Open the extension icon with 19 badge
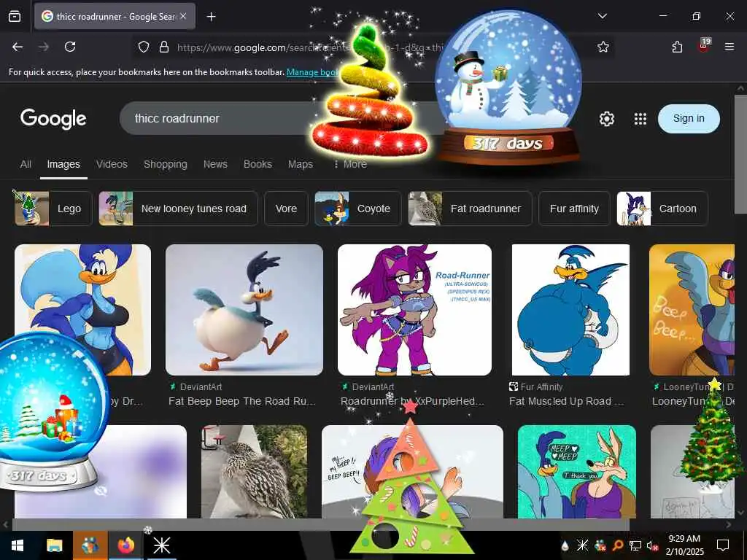This screenshot has height=560, width=747. click(704, 46)
